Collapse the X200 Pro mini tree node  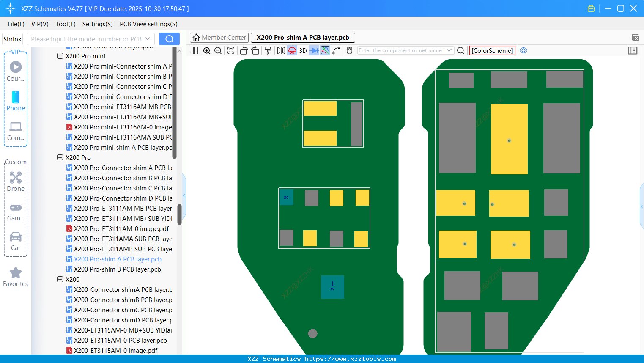point(60,56)
